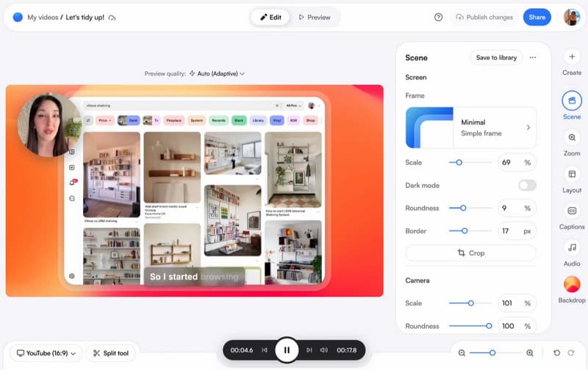Open the YouTube (16:9) aspect ratio dropdown
The height and width of the screenshot is (370, 588).
[x=46, y=353]
